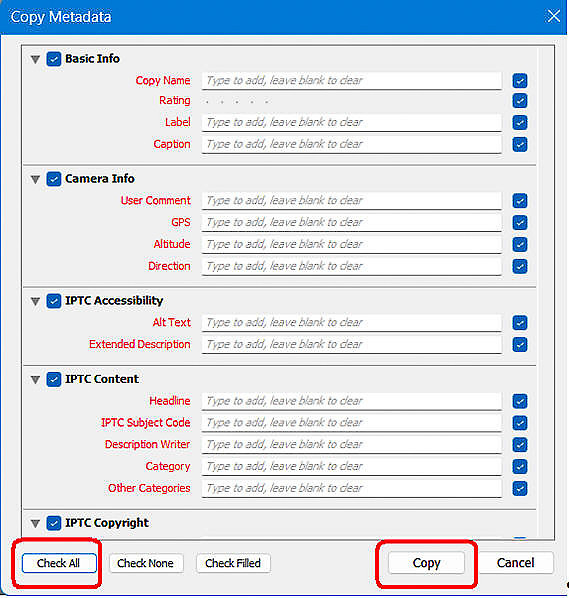Set the rating using the first star dot

207,102
